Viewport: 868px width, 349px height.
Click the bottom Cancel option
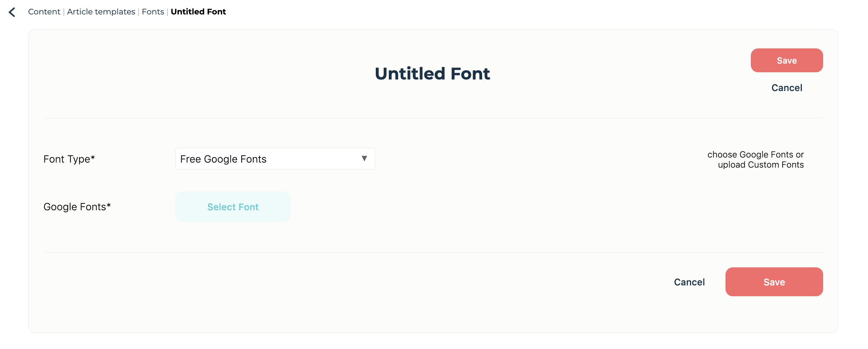pyautogui.click(x=689, y=282)
